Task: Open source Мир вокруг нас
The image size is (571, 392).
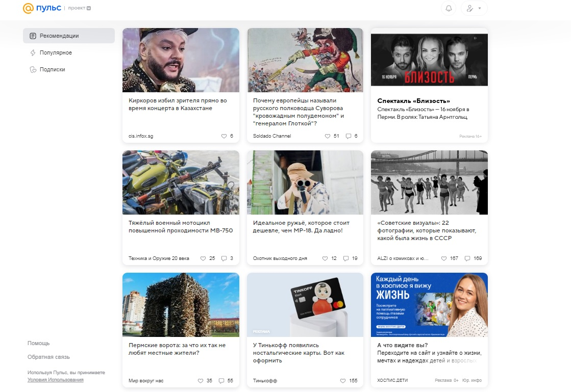Action: point(146,381)
